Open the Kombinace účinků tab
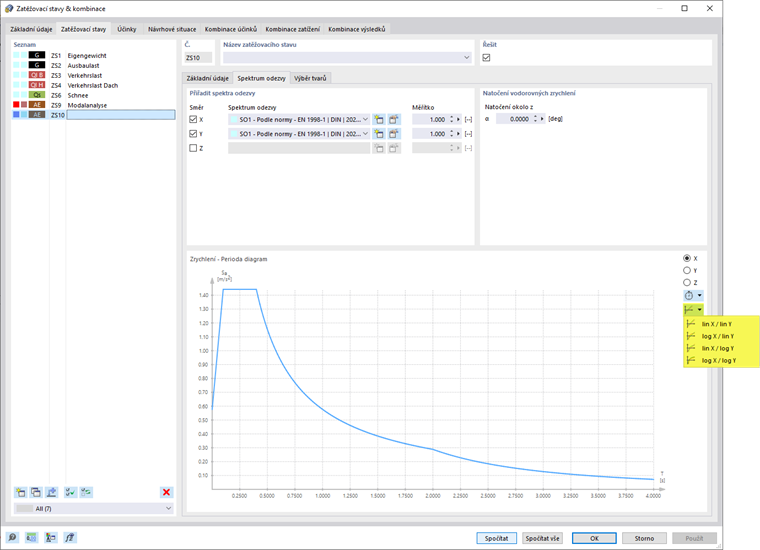 point(231,29)
